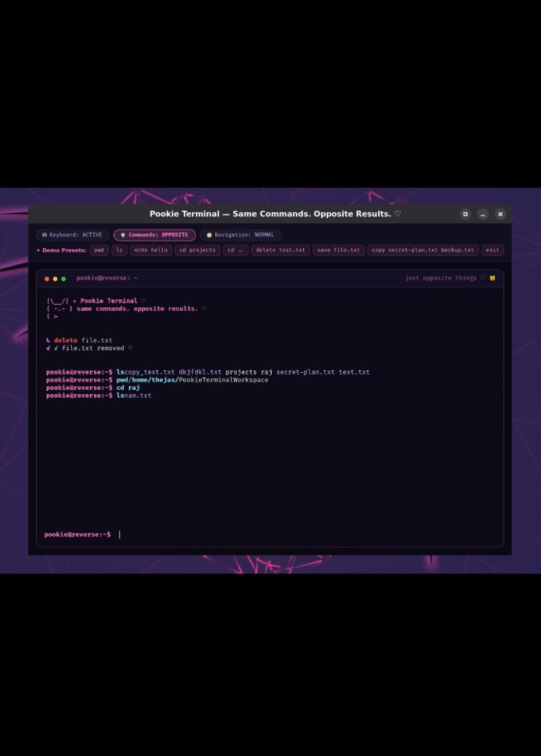Toggle the Keyboard: ACTIVE pill
541x756 pixels.
[x=72, y=235]
